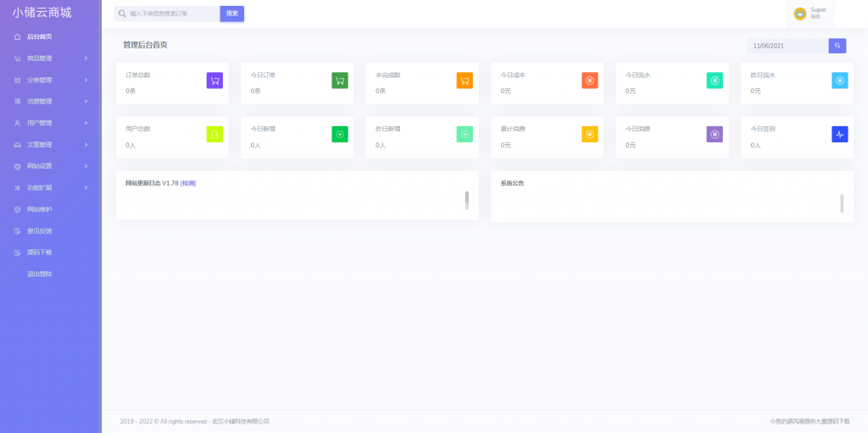Open 意见反馈 in the sidebar

coord(39,230)
